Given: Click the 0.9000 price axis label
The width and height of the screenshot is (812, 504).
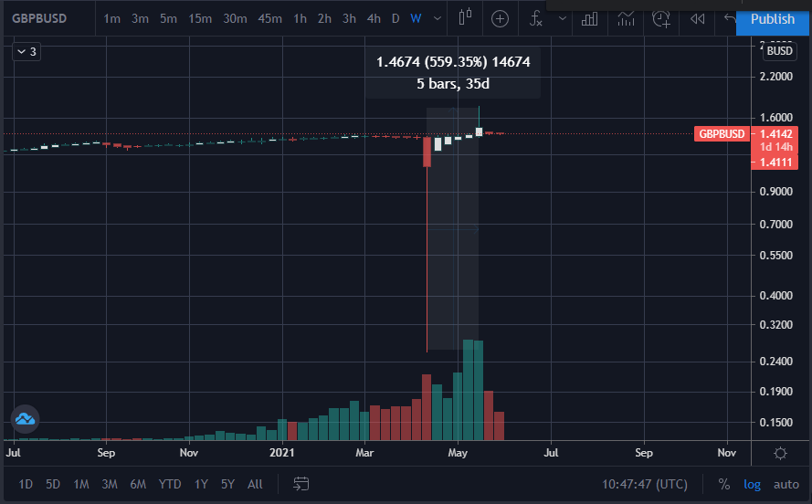Looking at the screenshot, I should pos(775,192).
